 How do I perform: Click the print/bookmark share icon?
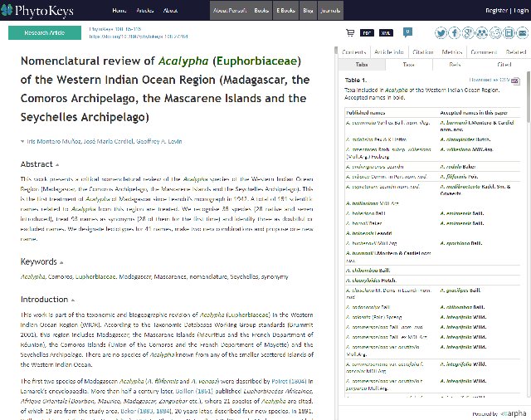point(509,33)
